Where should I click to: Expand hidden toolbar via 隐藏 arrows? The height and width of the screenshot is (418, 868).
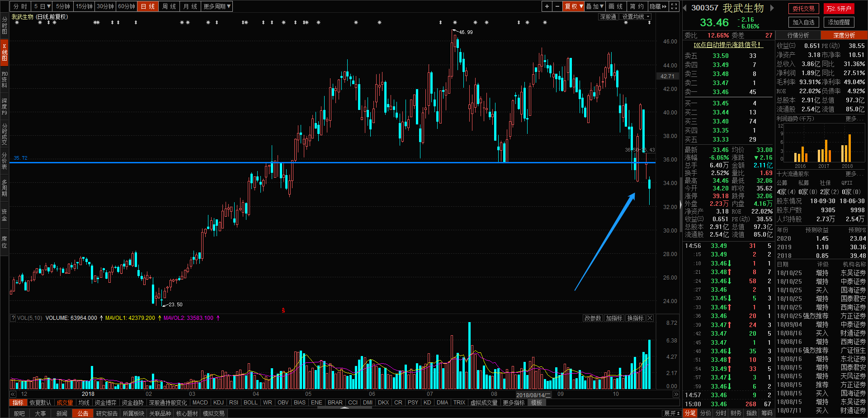point(658,6)
